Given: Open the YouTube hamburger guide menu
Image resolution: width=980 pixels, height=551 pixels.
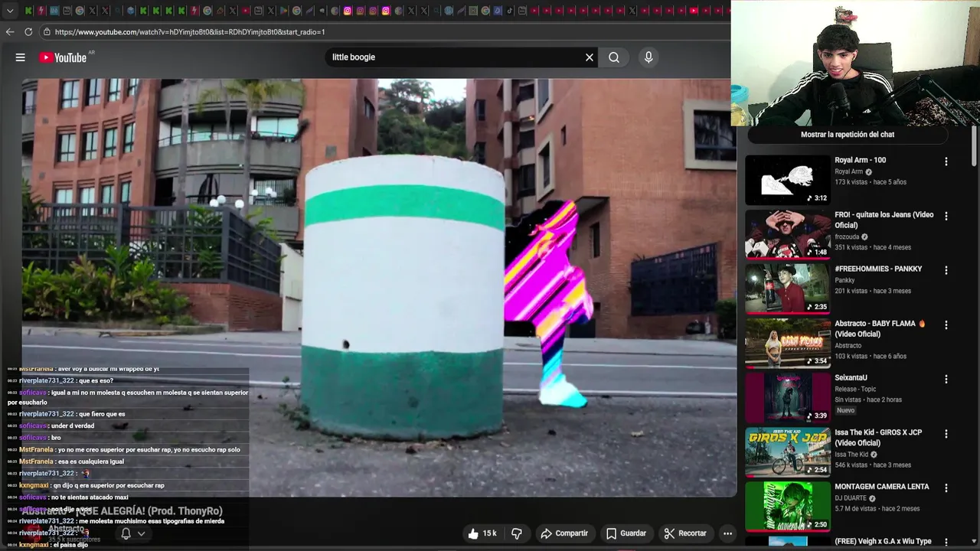Looking at the screenshot, I should [21, 57].
